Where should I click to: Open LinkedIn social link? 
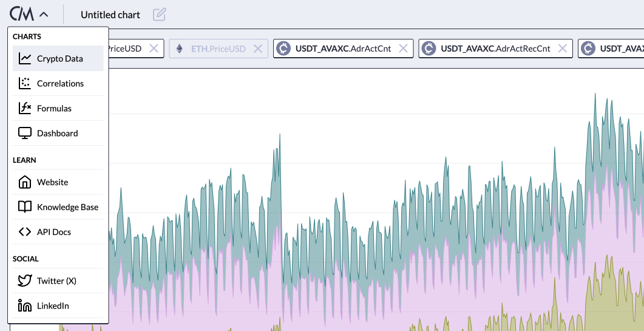click(58, 305)
